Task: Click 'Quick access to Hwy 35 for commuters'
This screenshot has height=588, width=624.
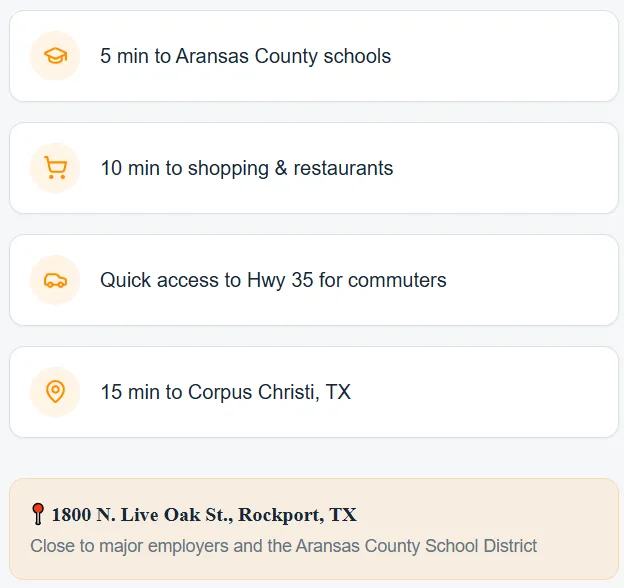Action: coord(273,280)
